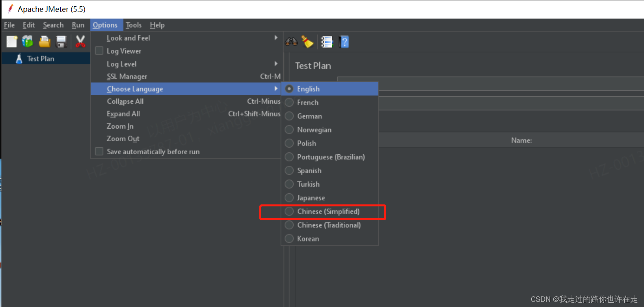The height and width of the screenshot is (307, 644).
Task: Select Spanish language option
Action: (x=330, y=170)
